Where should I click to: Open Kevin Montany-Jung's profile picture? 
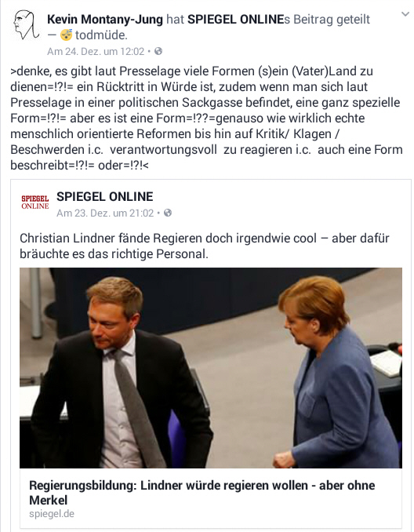(x=26, y=25)
